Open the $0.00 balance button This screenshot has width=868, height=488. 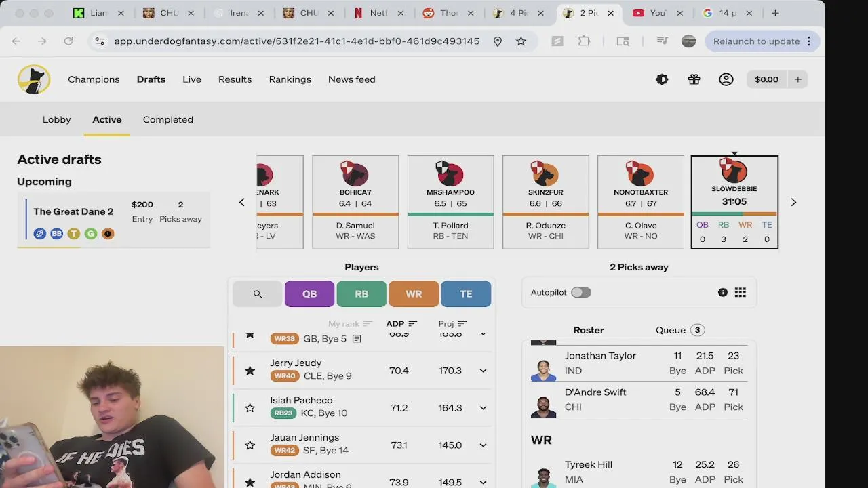pyautogui.click(x=766, y=79)
